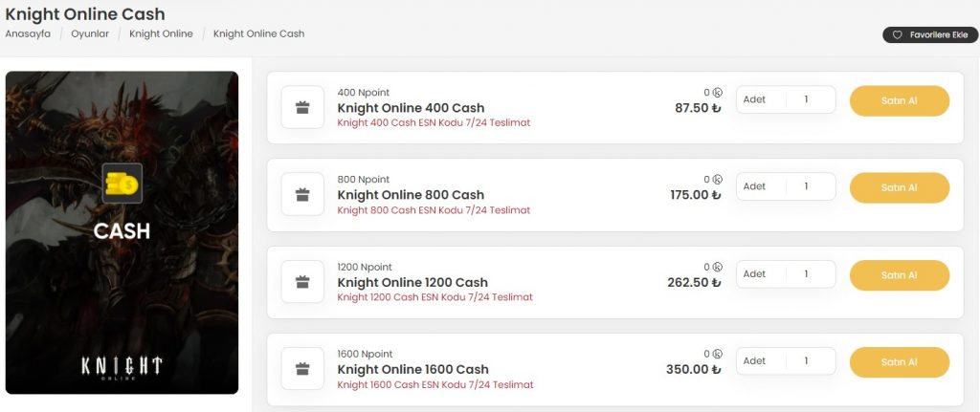The image size is (980, 412).
Task: Click heart icon in Favorilere Ekle
Action: pyautogui.click(x=897, y=34)
